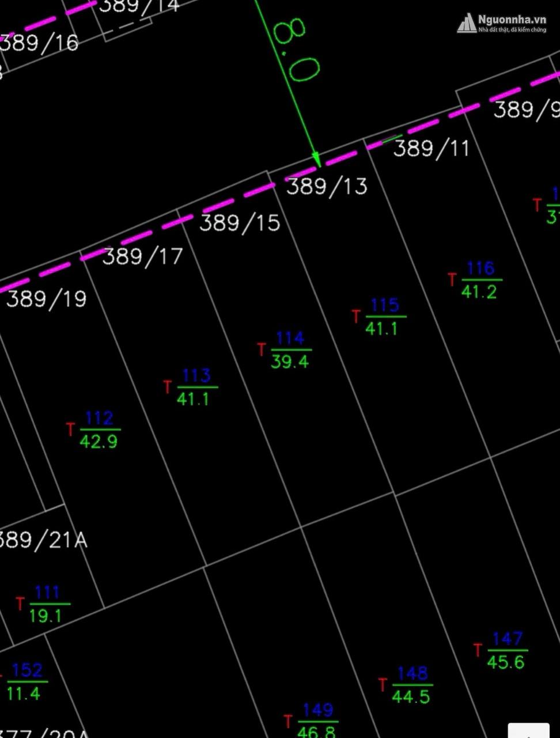Select parcel label 389/19
This screenshot has width=560, height=738.
tap(47, 299)
